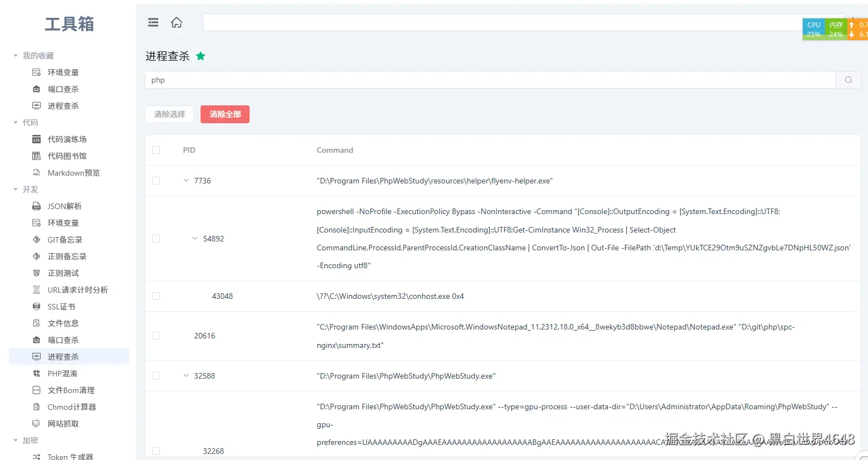Viewport: 868px width, 460px height.
Task: Check the box for PID 43048
Action: pyautogui.click(x=156, y=296)
